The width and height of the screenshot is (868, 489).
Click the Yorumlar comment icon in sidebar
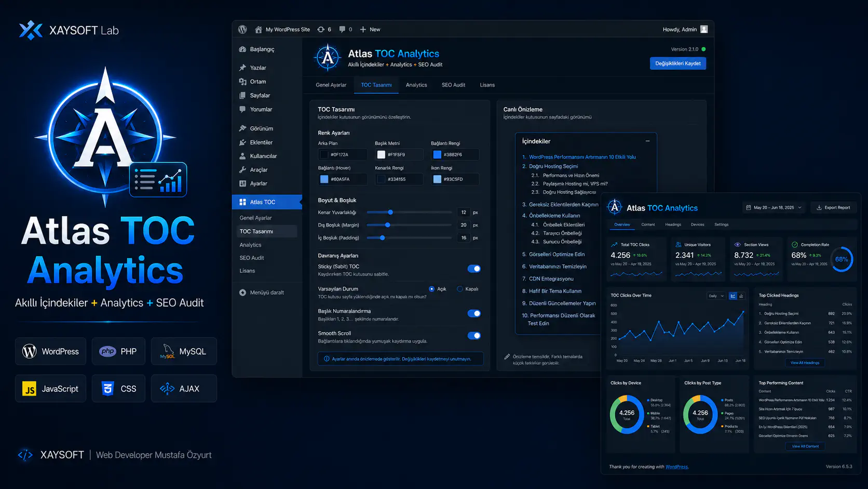(x=242, y=110)
